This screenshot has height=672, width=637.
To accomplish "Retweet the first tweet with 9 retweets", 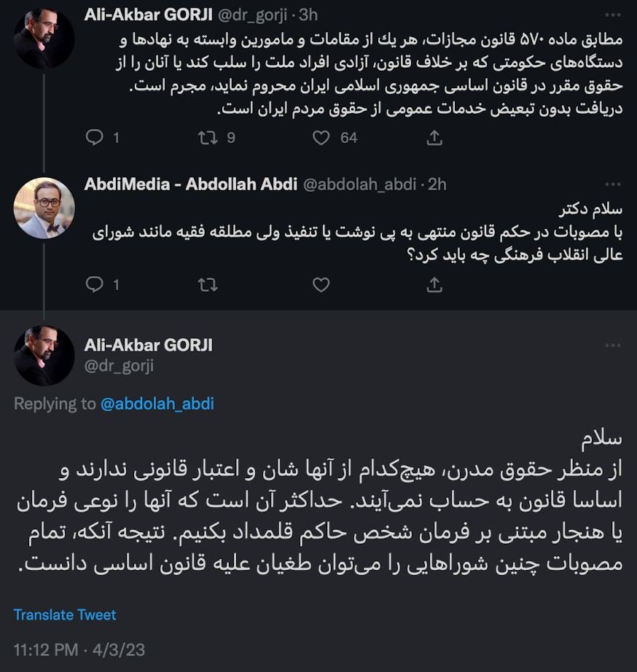I will click(208, 138).
